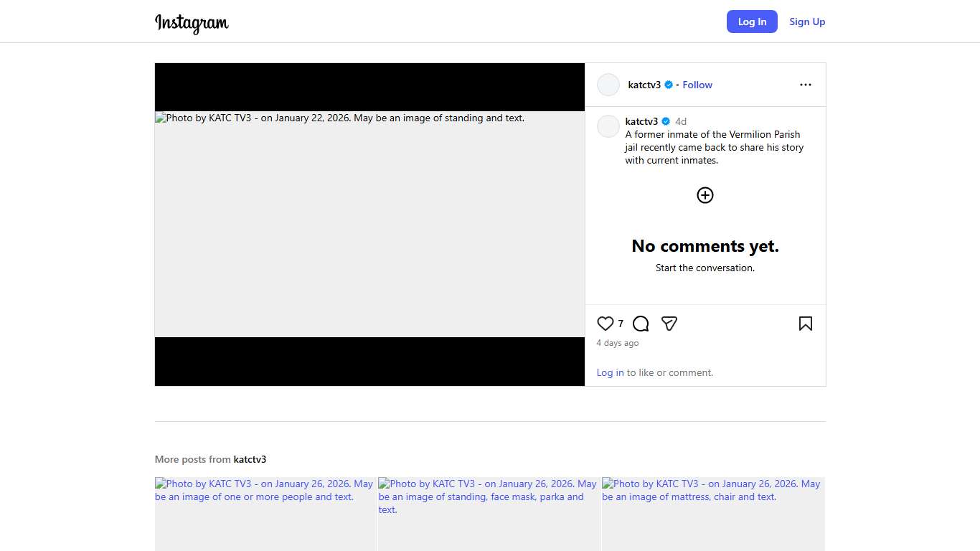Open the face mask and parka post thumbnail
980x551 pixels.
click(489, 514)
